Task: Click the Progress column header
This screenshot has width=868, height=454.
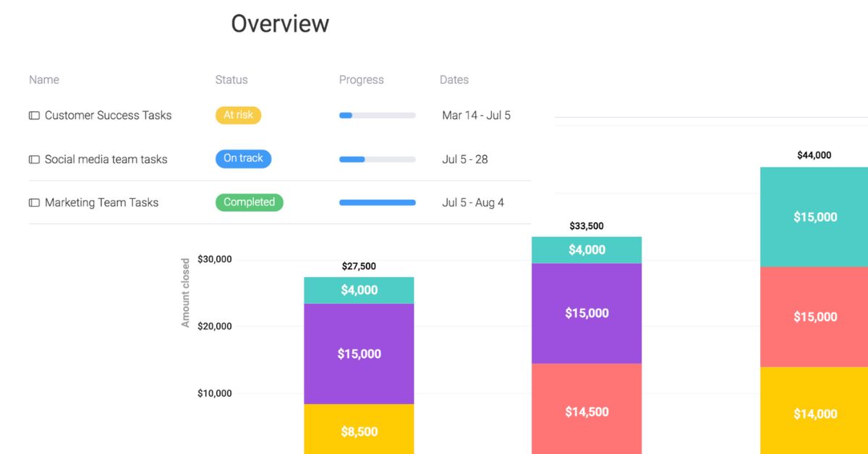Action: pos(361,80)
